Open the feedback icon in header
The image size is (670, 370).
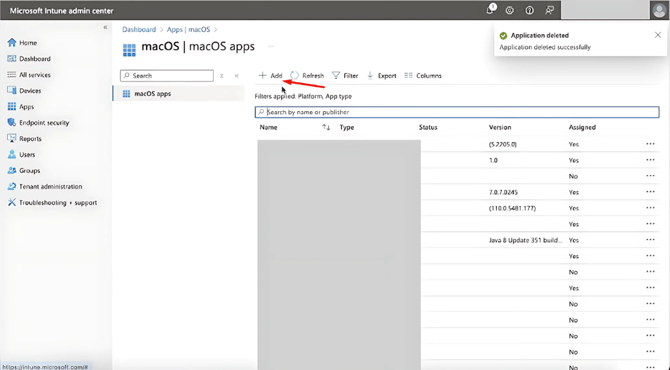pos(550,11)
